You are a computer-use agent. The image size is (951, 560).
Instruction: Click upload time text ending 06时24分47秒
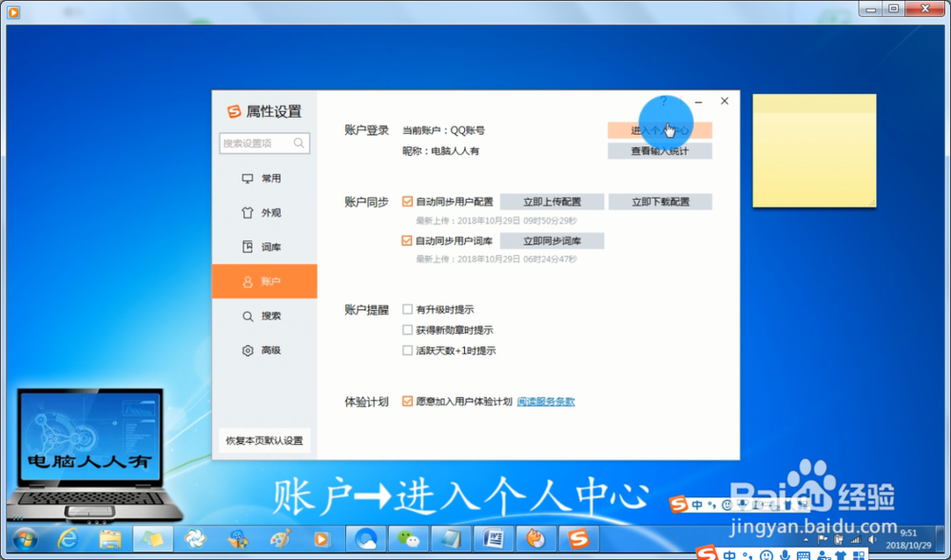(x=496, y=259)
